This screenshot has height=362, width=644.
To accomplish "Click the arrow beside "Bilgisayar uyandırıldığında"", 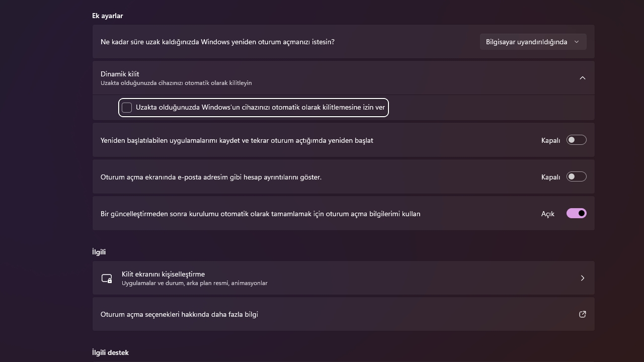I will point(577,42).
